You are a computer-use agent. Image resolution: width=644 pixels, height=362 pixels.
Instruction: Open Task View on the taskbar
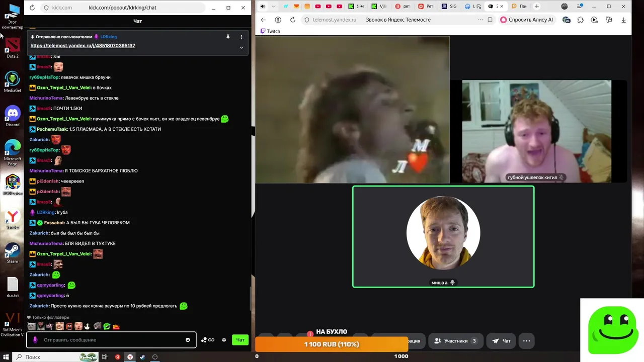105,357
